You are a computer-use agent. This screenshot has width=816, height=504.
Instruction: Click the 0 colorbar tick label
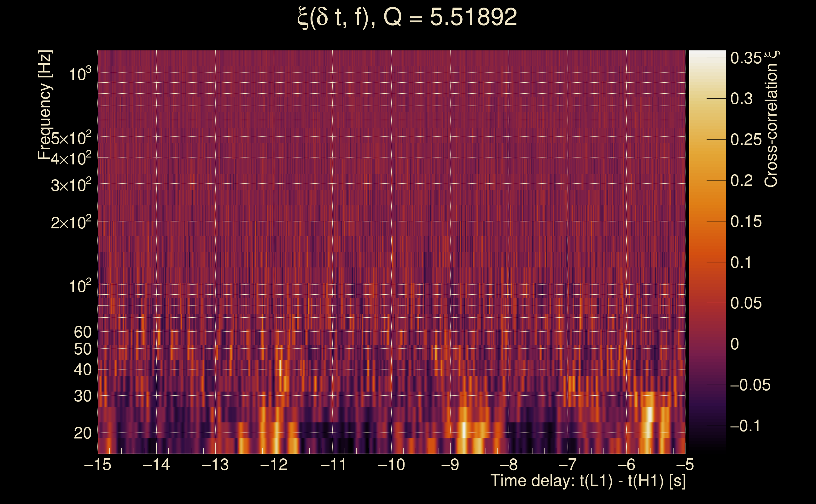pyautogui.click(x=735, y=344)
